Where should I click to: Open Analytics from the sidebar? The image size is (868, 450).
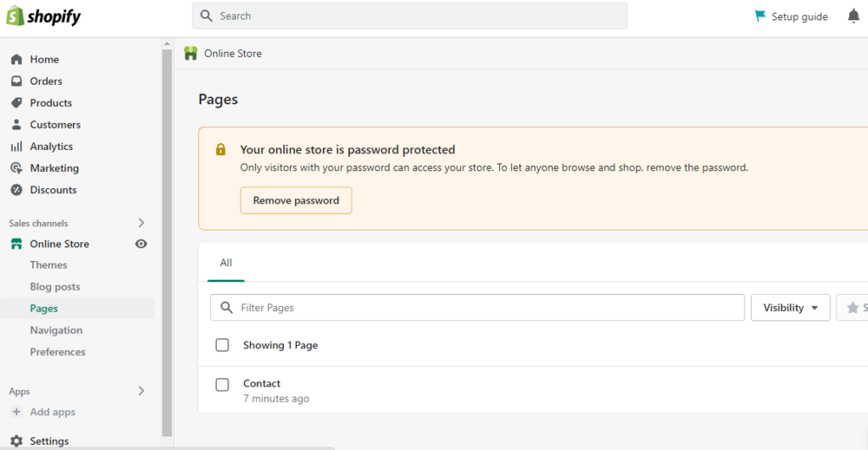tap(51, 147)
